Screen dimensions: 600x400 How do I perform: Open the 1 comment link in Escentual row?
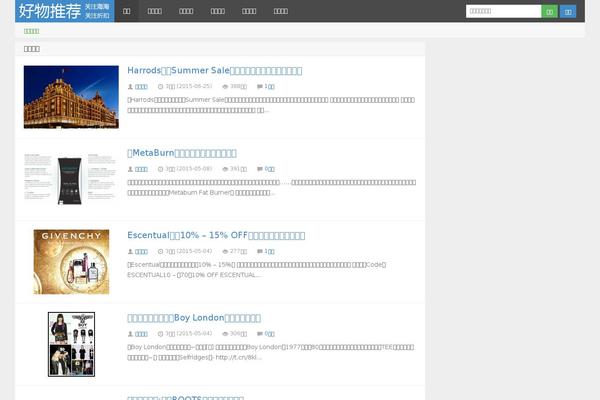[x=269, y=251]
